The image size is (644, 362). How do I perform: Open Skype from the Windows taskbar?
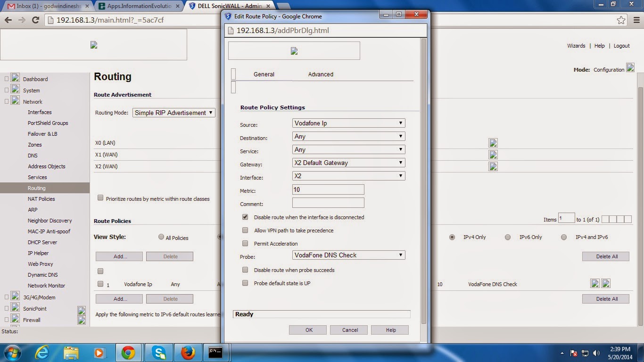(x=159, y=352)
